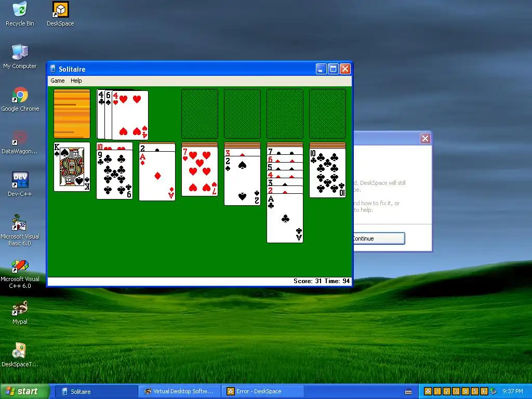Select the Google Chrome desktop shortcut

(x=20, y=99)
